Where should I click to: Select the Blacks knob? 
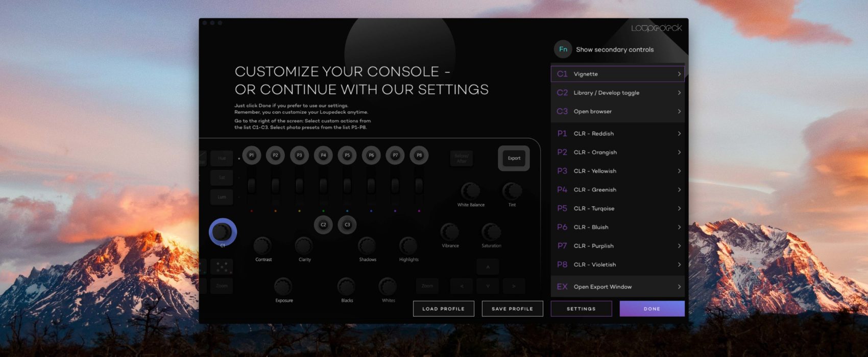coord(346,287)
